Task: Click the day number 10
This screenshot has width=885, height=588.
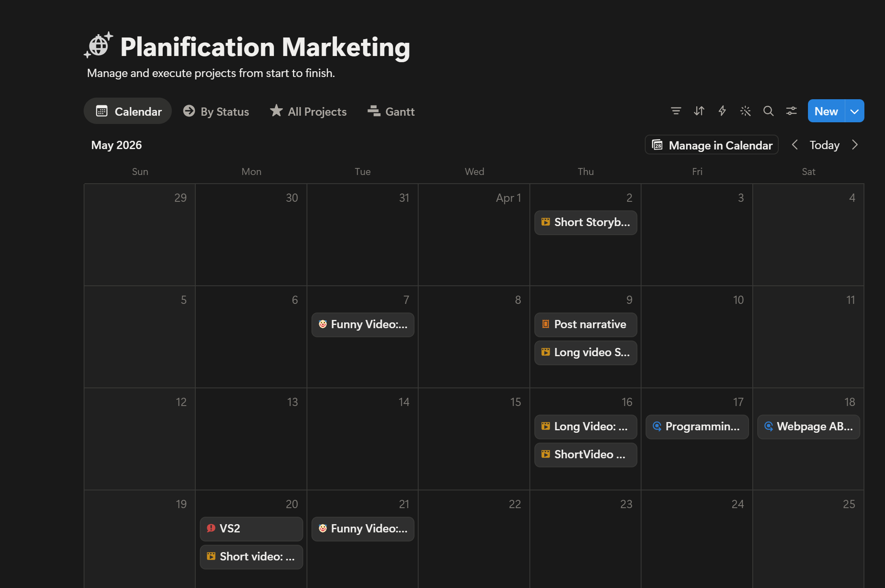Action: pyautogui.click(x=738, y=300)
